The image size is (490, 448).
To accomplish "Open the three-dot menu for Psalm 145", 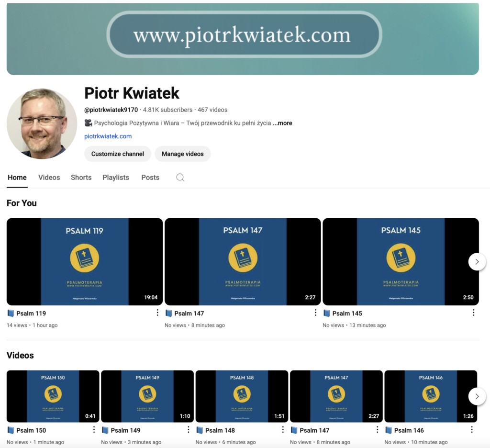I will pos(473,313).
